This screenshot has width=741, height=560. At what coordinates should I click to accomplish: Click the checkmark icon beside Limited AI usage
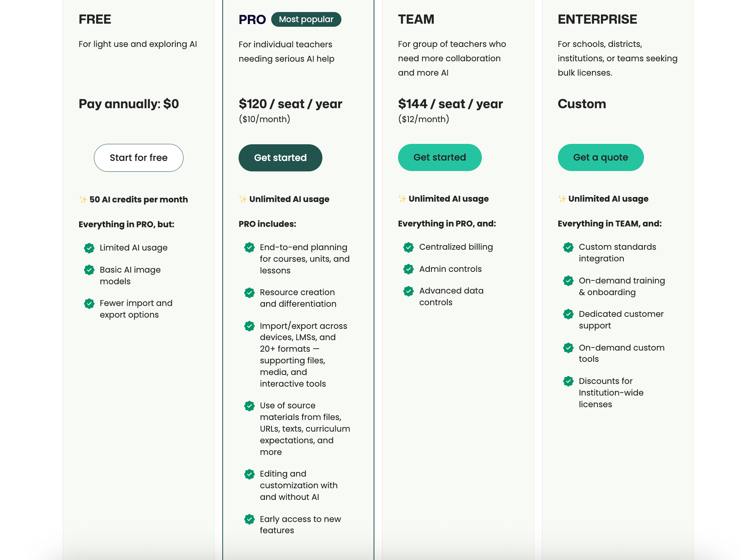tap(89, 248)
